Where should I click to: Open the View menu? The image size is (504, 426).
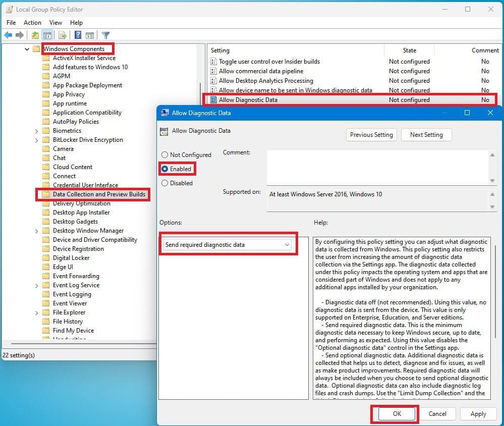click(55, 23)
